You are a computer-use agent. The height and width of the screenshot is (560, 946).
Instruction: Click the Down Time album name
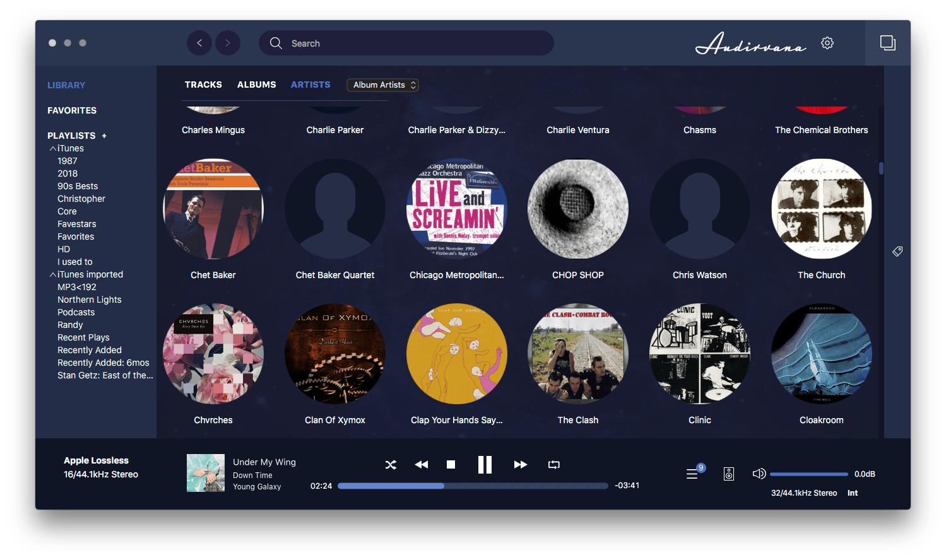point(252,475)
